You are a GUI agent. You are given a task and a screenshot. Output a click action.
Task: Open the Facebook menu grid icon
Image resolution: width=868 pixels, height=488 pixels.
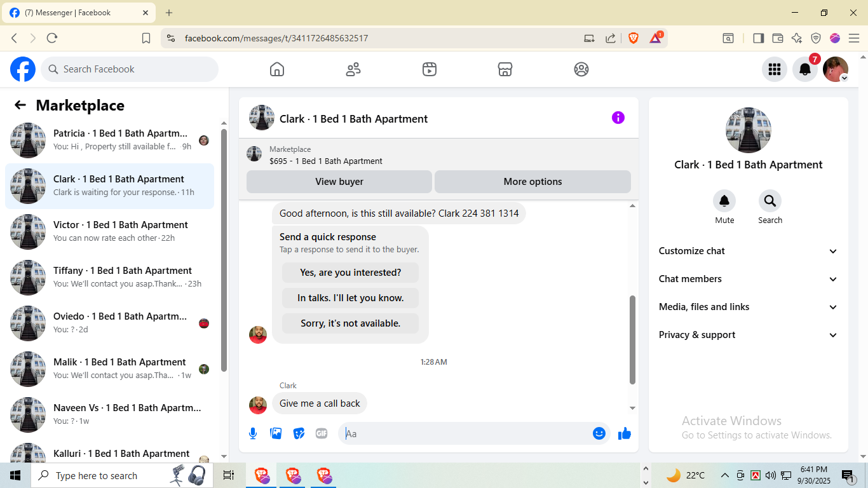(x=775, y=69)
